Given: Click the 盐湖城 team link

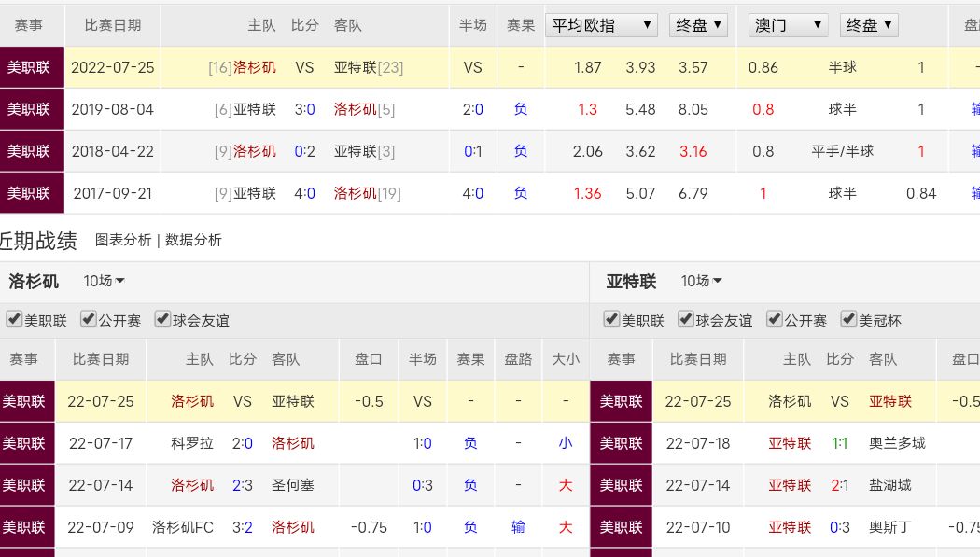Looking at the screenshot, I should 889,485.
